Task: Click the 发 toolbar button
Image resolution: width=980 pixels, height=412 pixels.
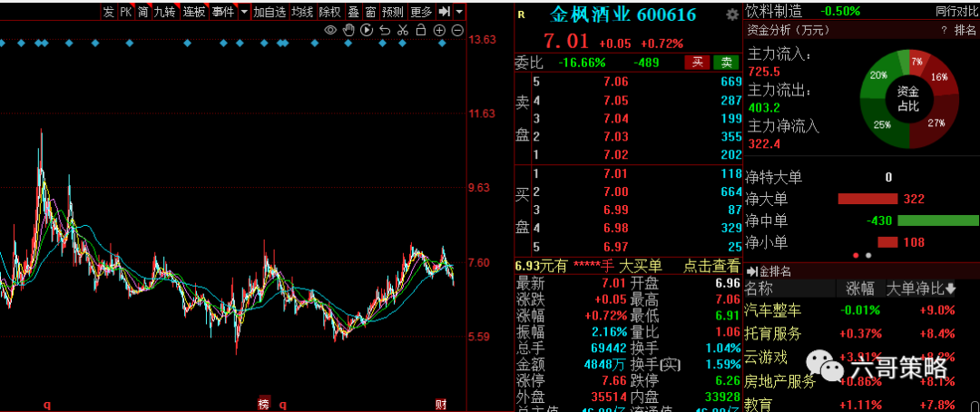Action: (109, 12)
